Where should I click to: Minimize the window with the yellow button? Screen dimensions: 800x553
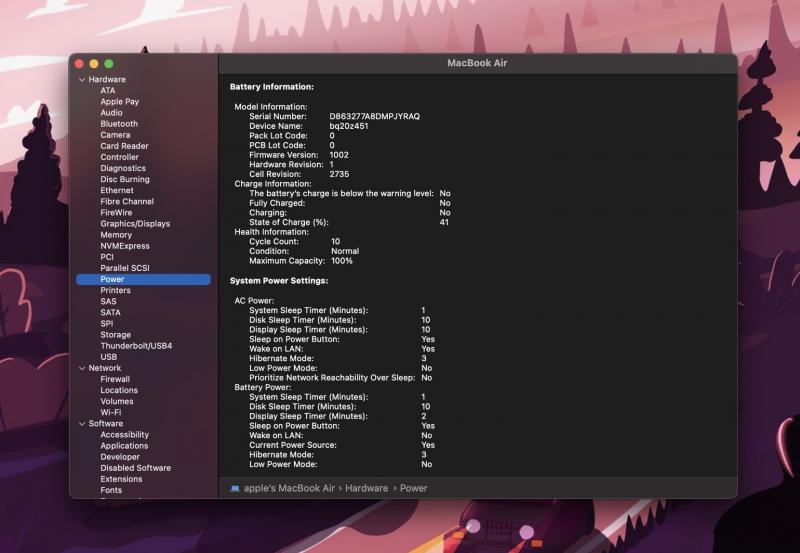(94, 64)
